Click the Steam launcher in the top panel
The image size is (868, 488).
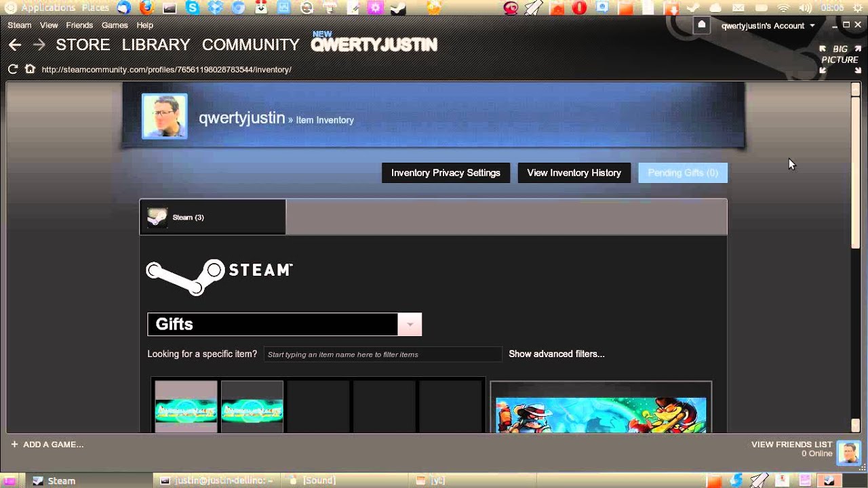(398, 8)
